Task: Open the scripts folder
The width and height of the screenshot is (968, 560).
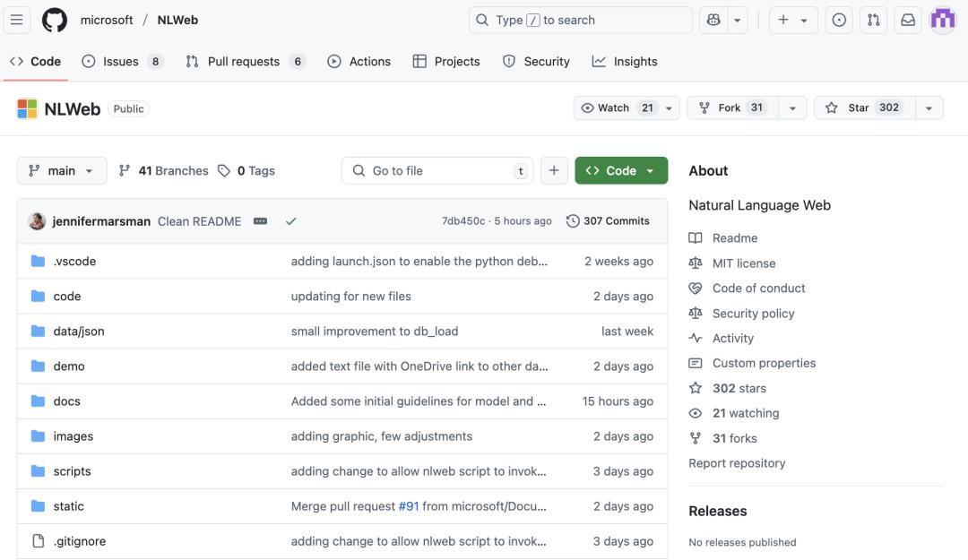Action: click(x=73, y=471)
